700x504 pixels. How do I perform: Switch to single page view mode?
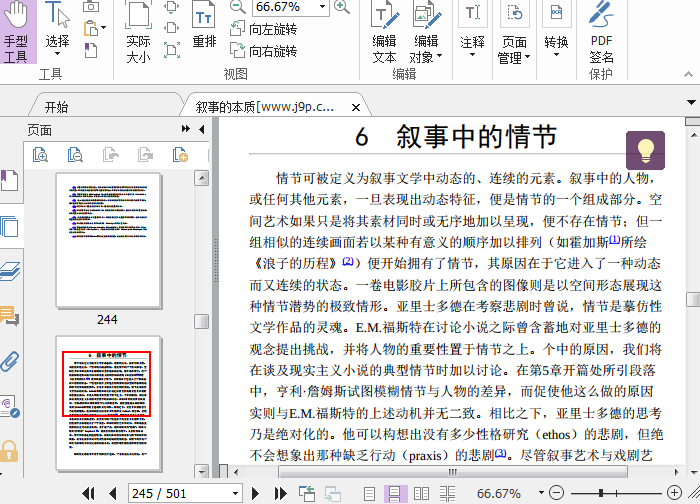point(369,493)
